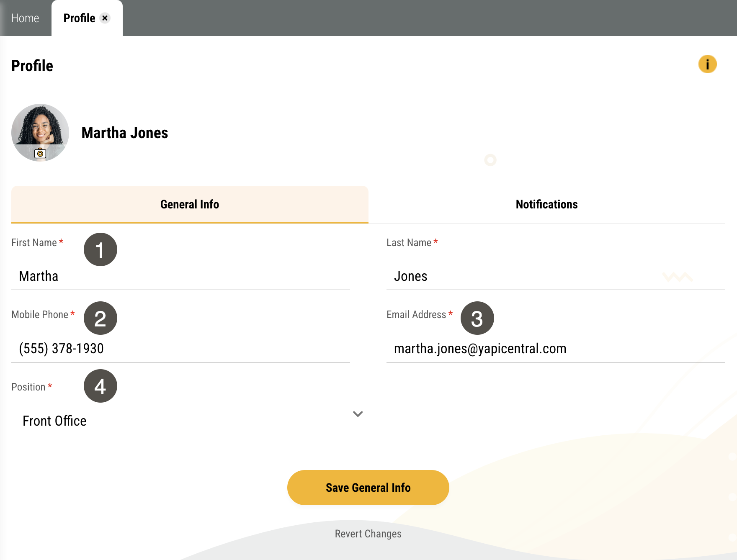Click the Position label

pyautogui.click(x=28, y=387)
